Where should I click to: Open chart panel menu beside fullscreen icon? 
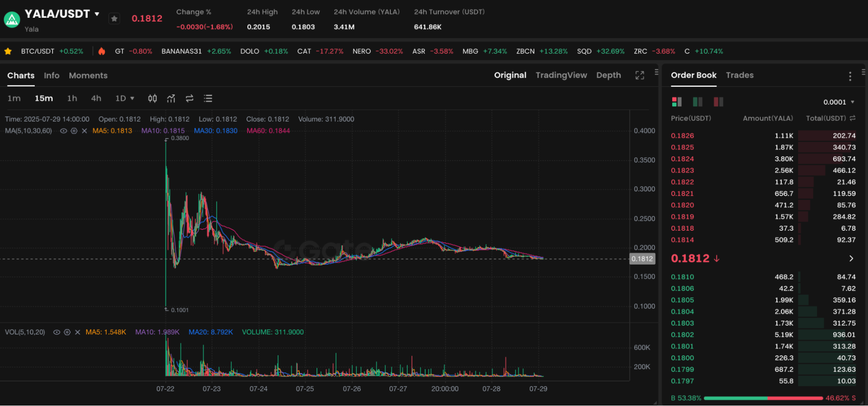point(657,72)
